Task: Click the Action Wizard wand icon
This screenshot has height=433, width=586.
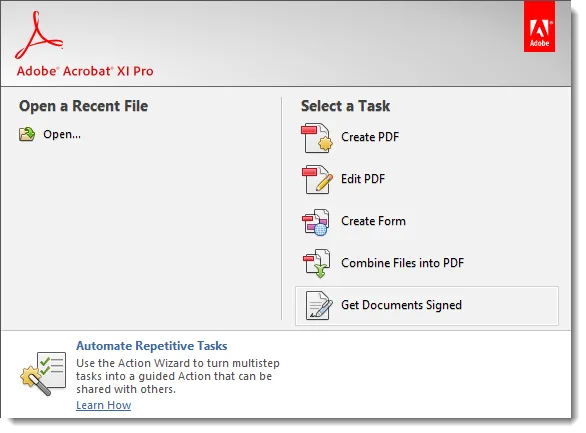Action: coord(43,374)
